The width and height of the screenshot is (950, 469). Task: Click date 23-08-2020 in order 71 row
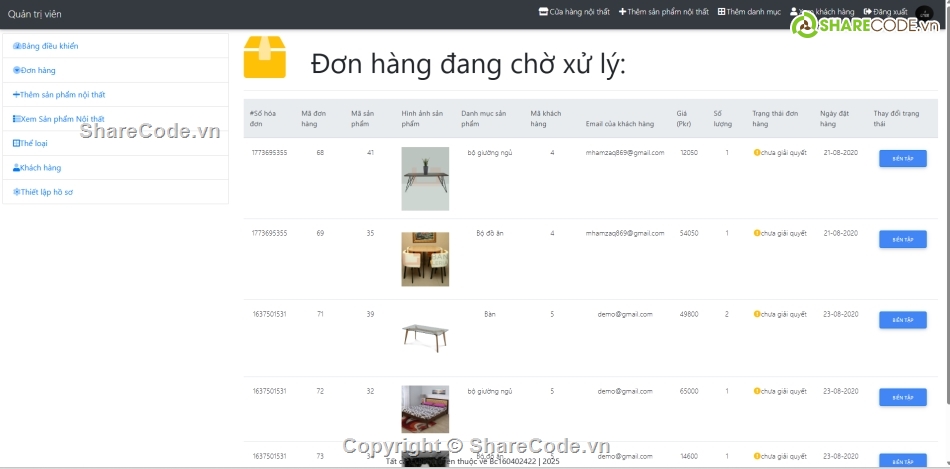tap(841, 314)
